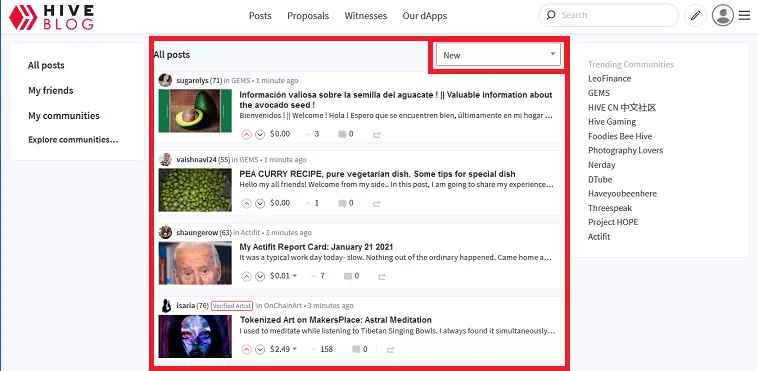The height and width of the screenshot is (371, 757).
Task: Reblog the Actifit Report Card post
Action: point(382,277)
